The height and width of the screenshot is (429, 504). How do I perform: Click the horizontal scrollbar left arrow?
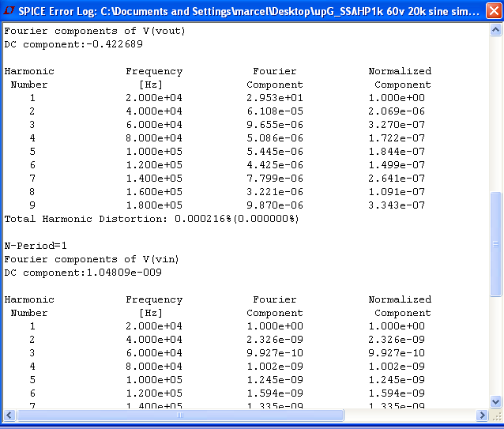click(x=9, y=416)
